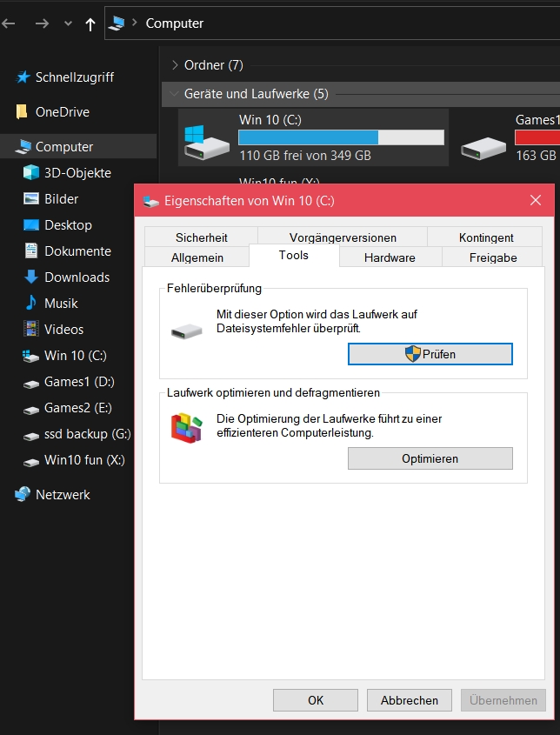Select the Games1 drive tile icon
Screen dimensions: 560x735
[483, 148]
